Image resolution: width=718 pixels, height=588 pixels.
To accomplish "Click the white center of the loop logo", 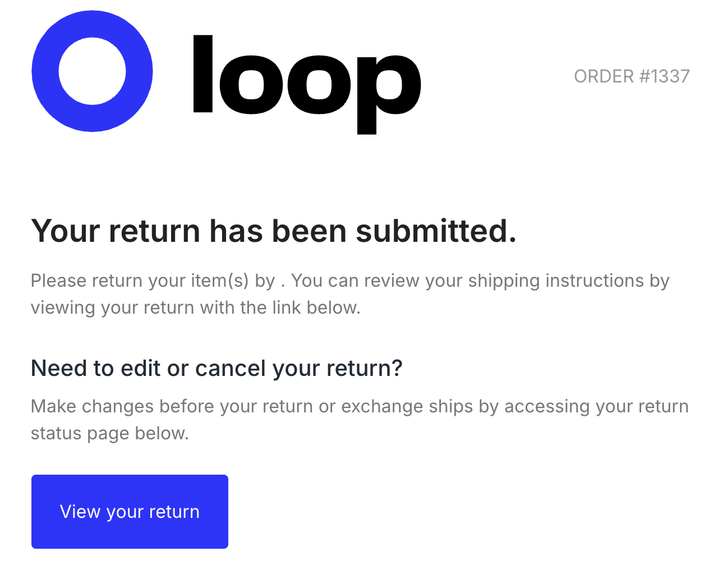I will point(92,71).
